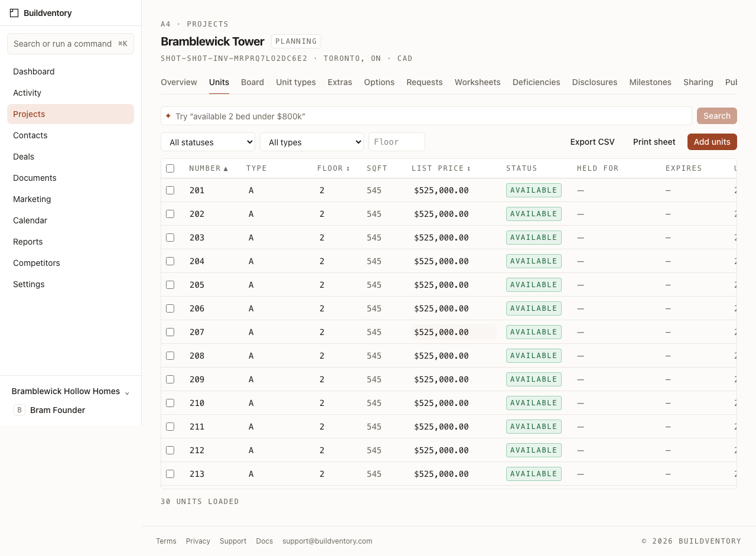
Task: Open the Disclosures tab
Action: (595, 82)
